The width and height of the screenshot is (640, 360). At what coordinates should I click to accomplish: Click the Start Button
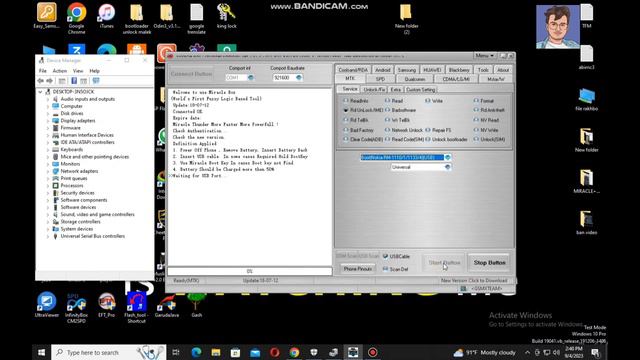444,262
